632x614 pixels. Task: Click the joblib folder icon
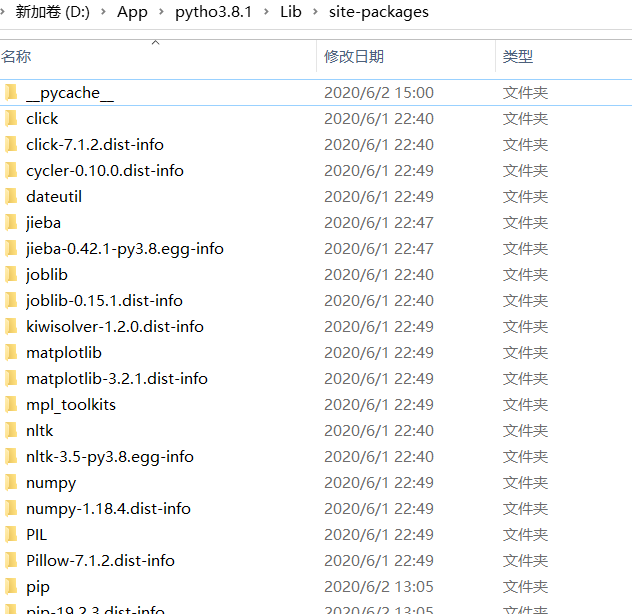11,275
